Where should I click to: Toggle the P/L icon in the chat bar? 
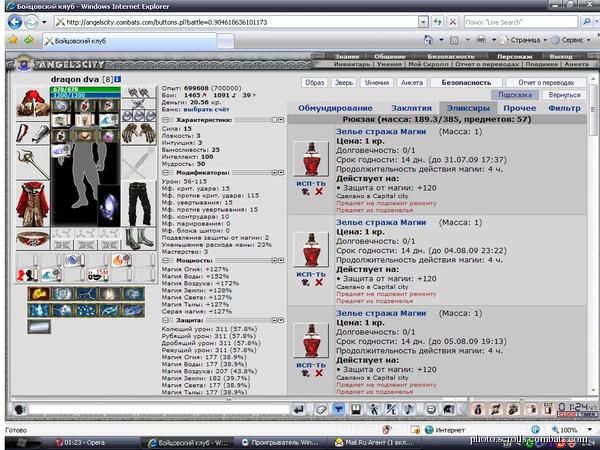point(391,409)
